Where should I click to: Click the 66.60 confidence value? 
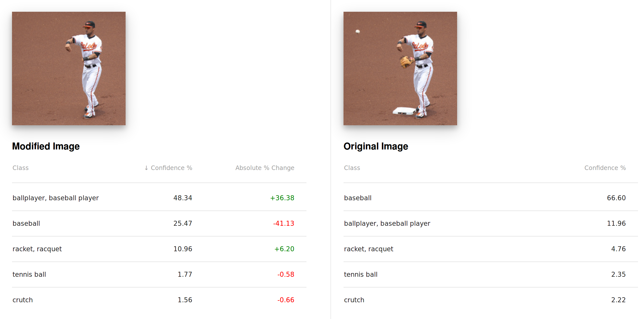tap(616, 198)
